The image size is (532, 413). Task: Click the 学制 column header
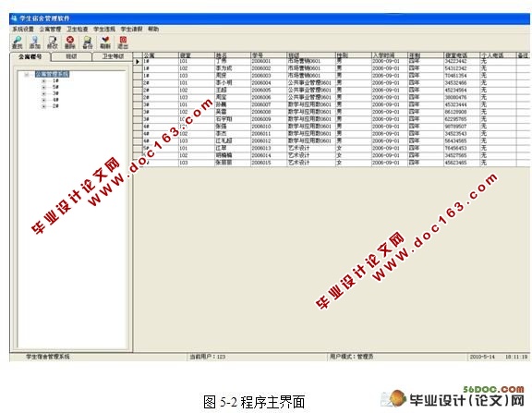426,55
